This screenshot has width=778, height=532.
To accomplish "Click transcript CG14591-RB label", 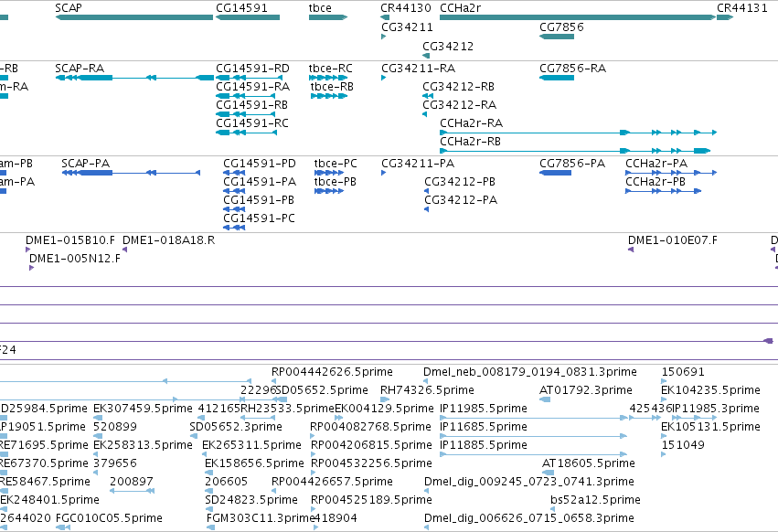I will (252, 105).
